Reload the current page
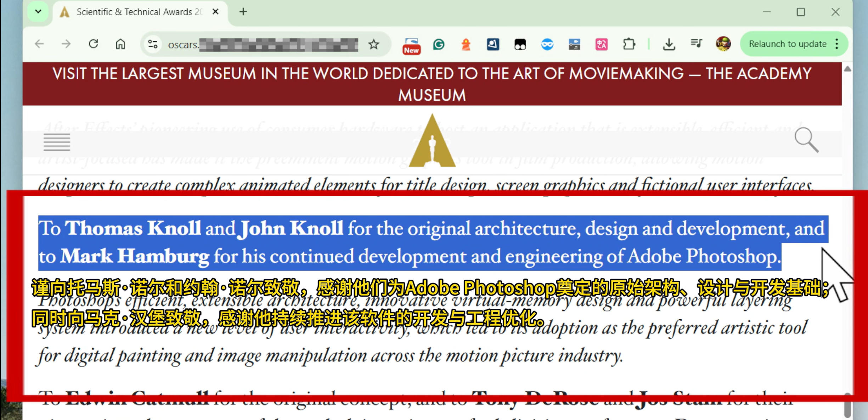This screenshot has height=420, width=868. (93, 44)
